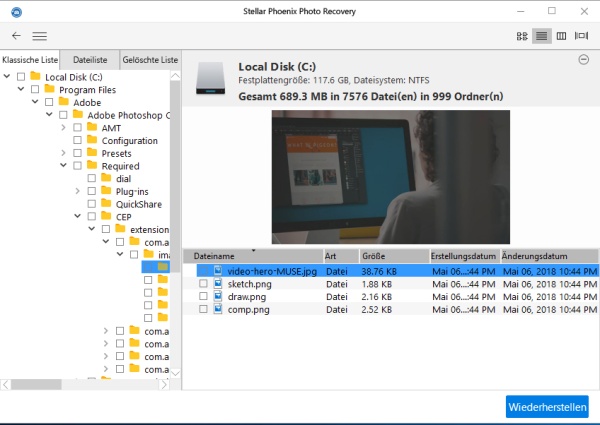Switch to thumbnail grid view
Image resolution: width=600 pixels, height=425 pixels.
click(522, 36)
